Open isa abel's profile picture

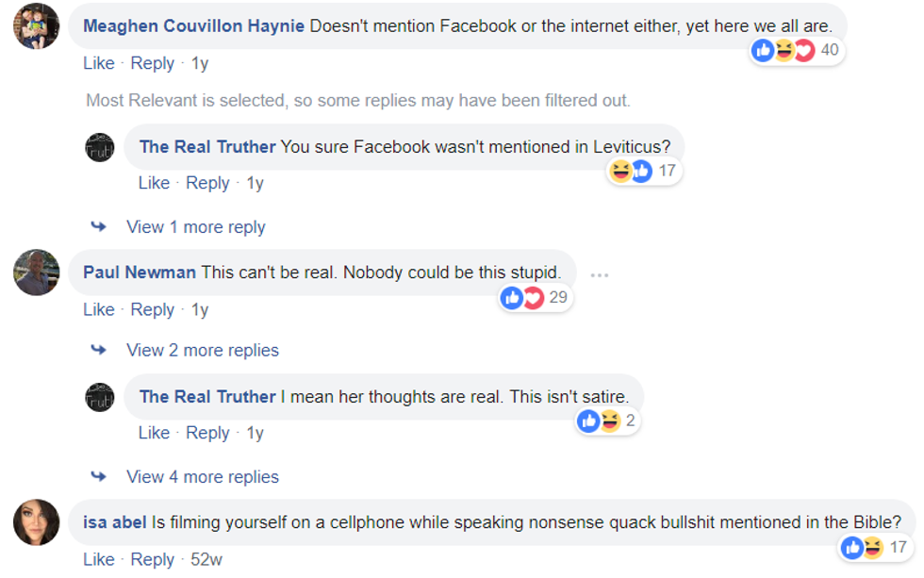click(37, 521)
